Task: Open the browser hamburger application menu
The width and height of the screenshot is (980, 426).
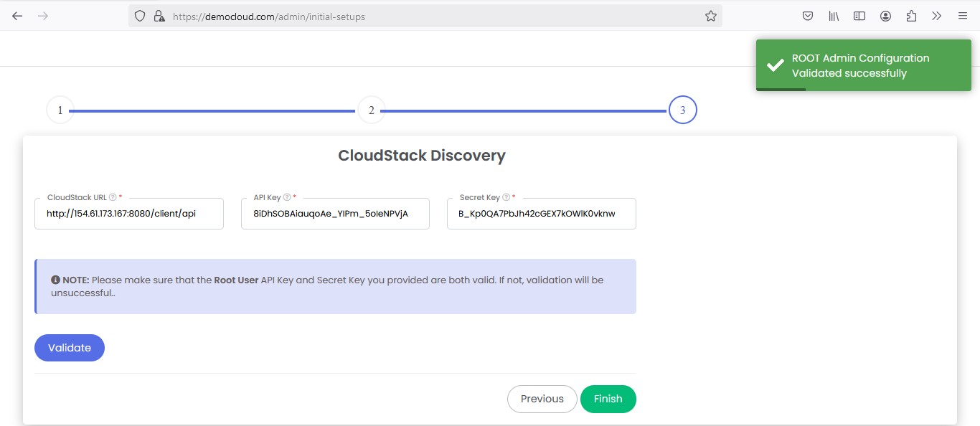Action: 963,16
